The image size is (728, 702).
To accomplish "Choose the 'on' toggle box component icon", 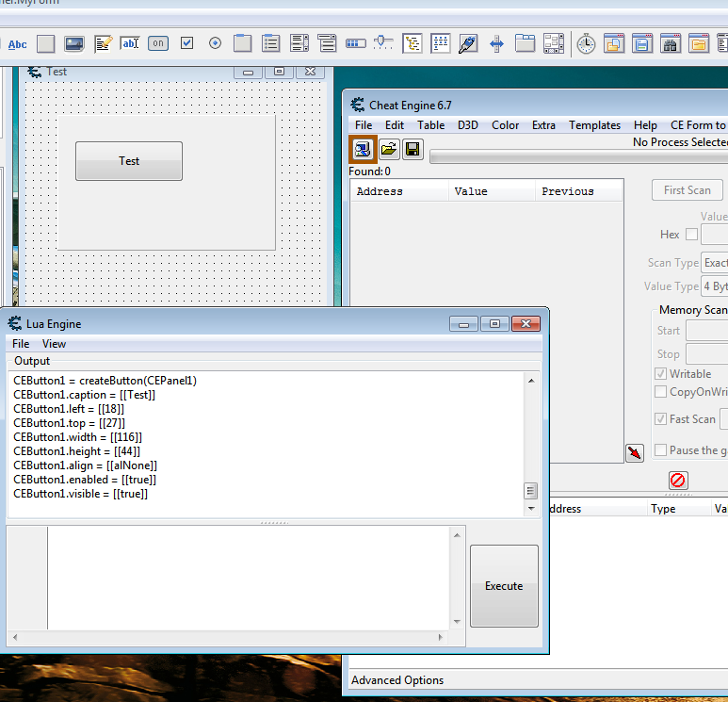I will coord(158,43).
